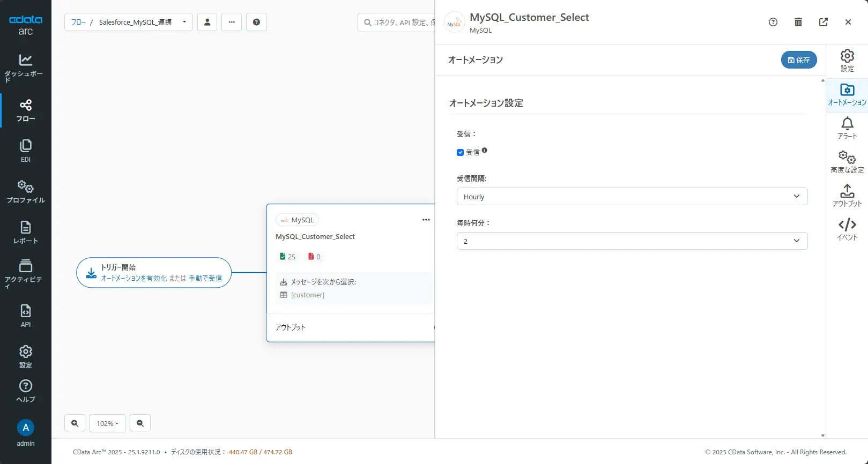
Task: Switch to the オートメーション tab
Action: point(847,95)
